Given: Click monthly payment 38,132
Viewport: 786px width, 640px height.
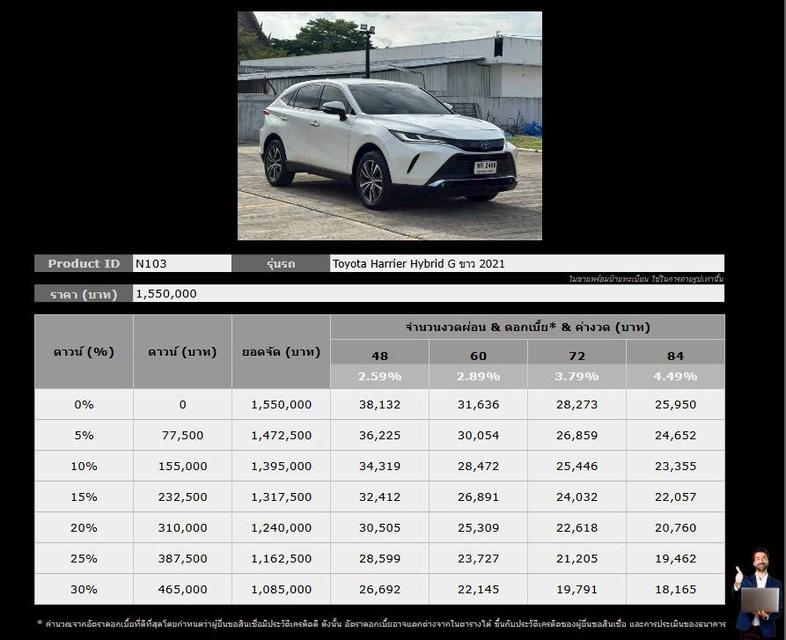Looking at the screenshot, I should pyautogui.click(x=379, y=404).
